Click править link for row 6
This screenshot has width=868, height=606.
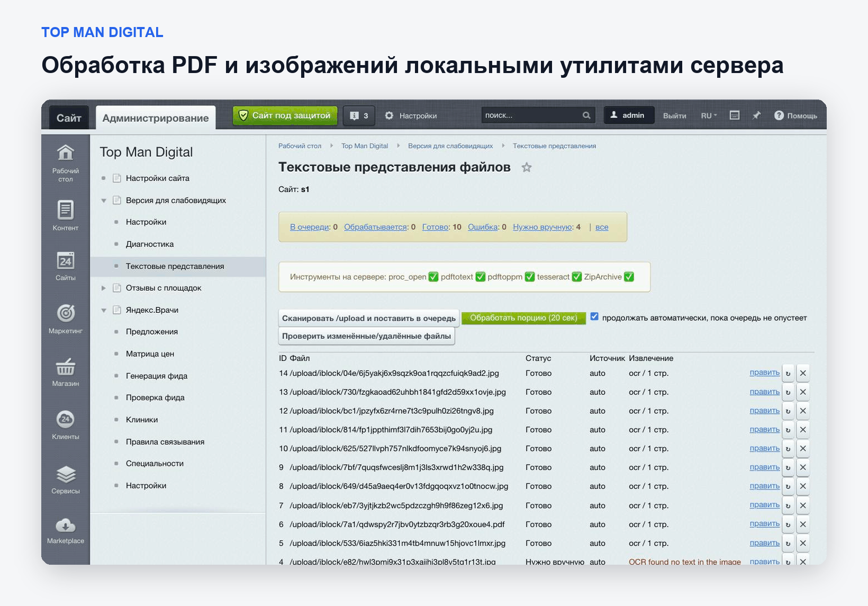tap(764, 523)
